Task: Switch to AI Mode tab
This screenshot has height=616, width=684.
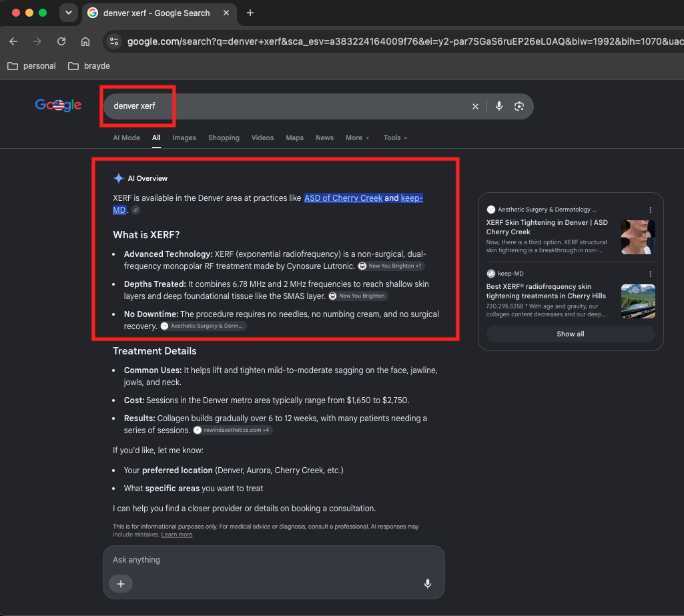Action: [127, 137]
